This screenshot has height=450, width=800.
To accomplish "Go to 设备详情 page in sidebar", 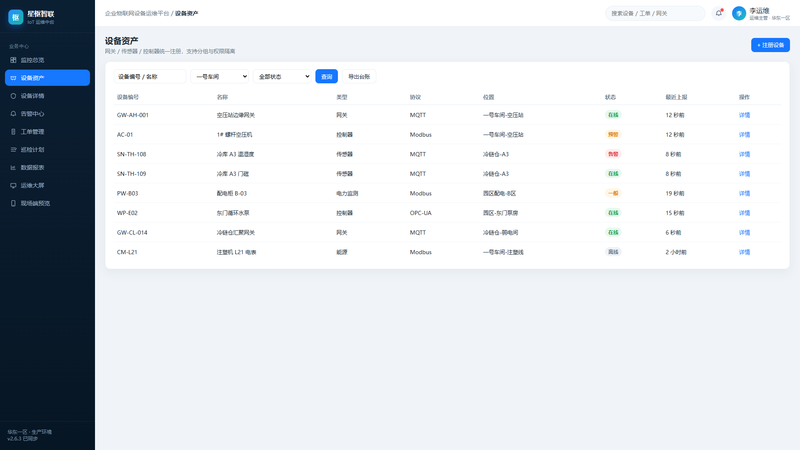I will click(x=47, y=95).
